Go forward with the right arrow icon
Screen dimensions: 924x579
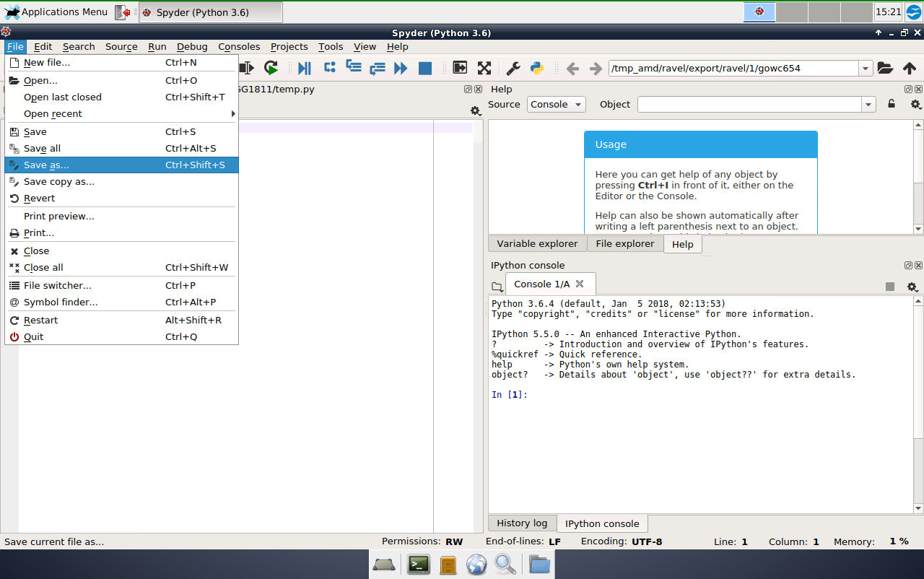(596, 69)
